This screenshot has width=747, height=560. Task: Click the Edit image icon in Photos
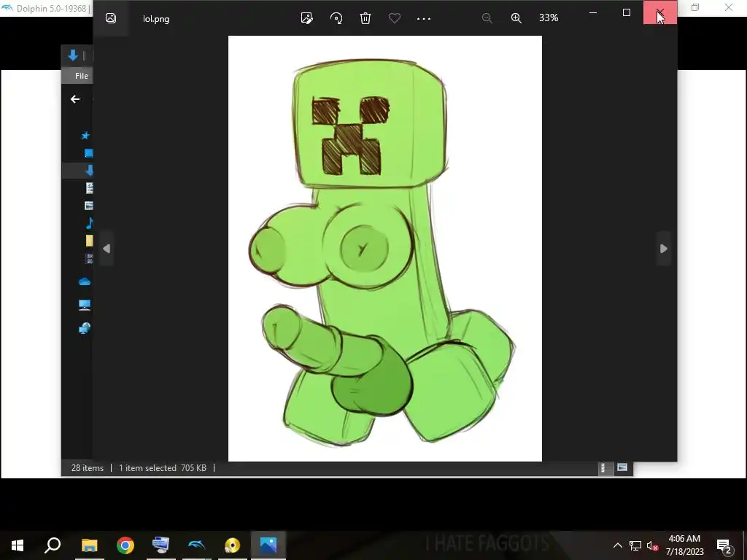tap(307, 18)
